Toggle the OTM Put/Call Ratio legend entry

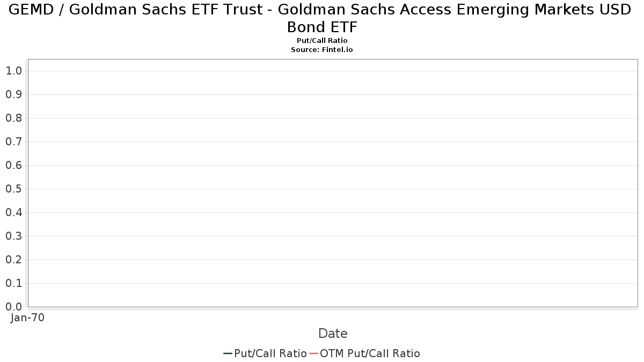pyautogui.click(x=365, y=353)
